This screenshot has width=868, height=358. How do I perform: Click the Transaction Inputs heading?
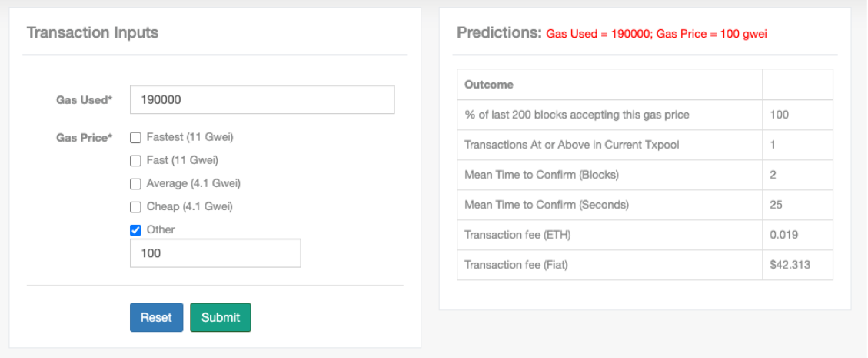(92, 32)
